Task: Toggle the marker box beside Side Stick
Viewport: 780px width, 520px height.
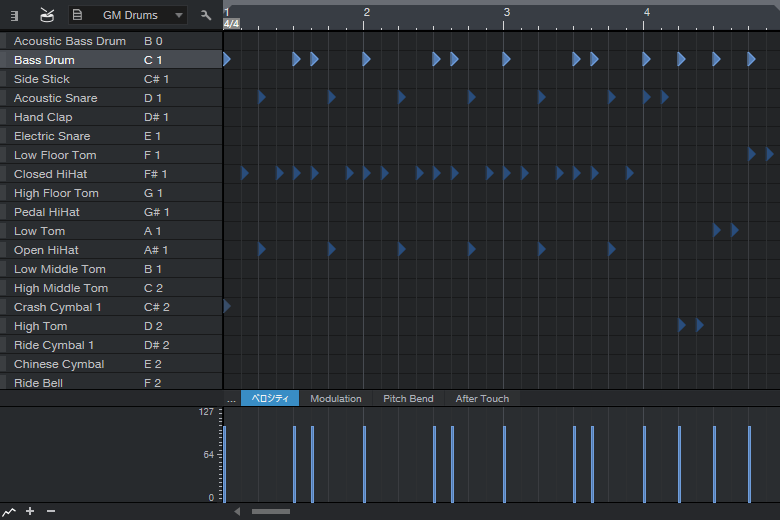Action: (3, 79)
